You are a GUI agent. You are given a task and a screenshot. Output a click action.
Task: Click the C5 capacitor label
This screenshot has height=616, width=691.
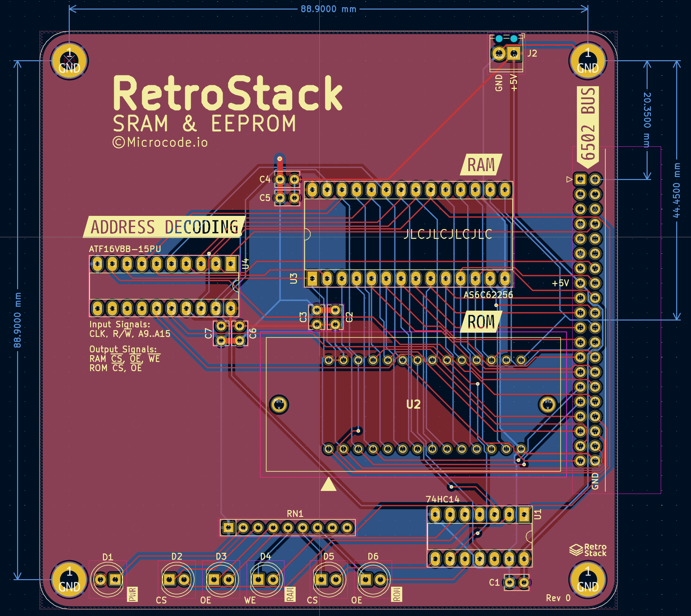coord(265,198)
